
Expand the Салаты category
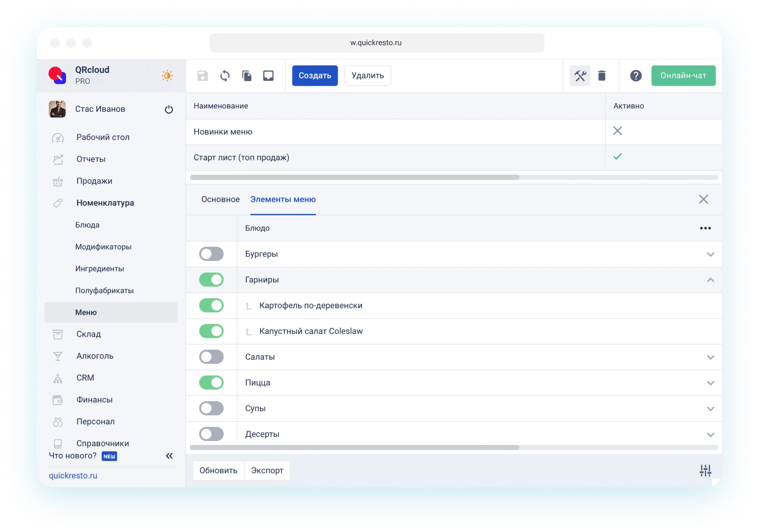coord(710,357)
